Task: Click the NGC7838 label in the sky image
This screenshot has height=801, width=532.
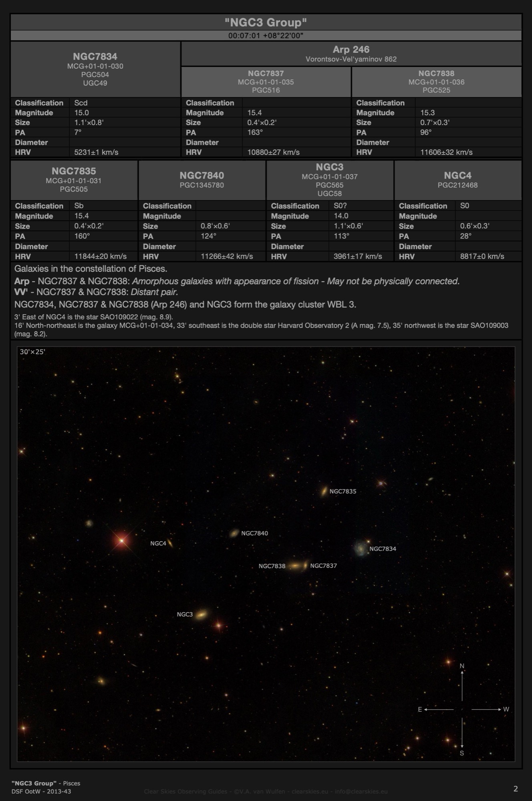Action: click(272, 566)
